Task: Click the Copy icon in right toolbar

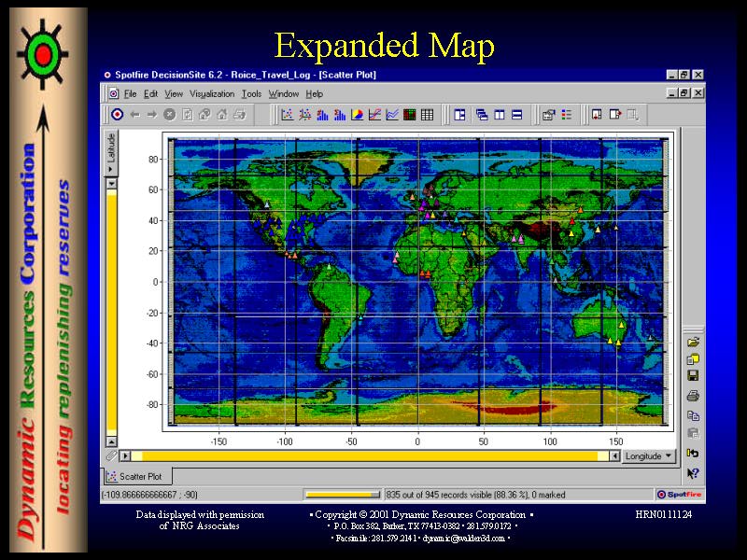Action: [x=693, y=415]
